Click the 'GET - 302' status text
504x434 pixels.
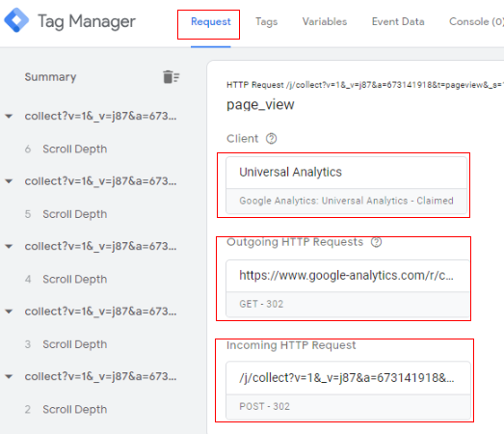click(x=261, y=304)
